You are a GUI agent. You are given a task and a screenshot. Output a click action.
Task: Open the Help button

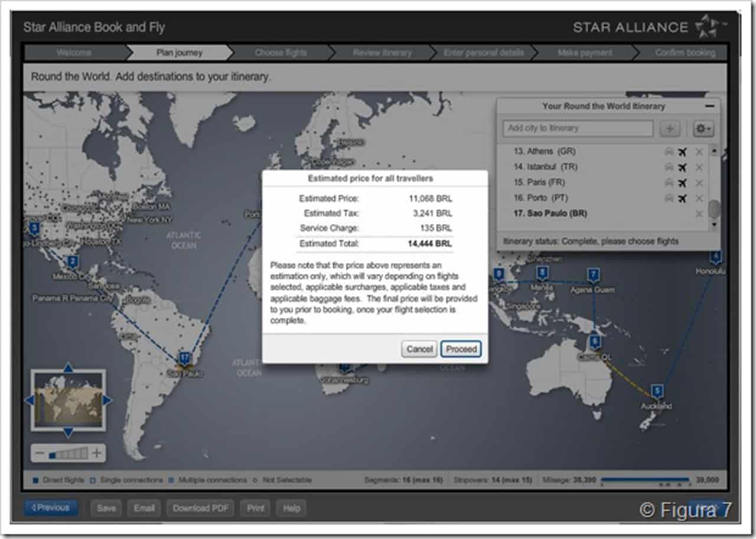pos(291,508)
